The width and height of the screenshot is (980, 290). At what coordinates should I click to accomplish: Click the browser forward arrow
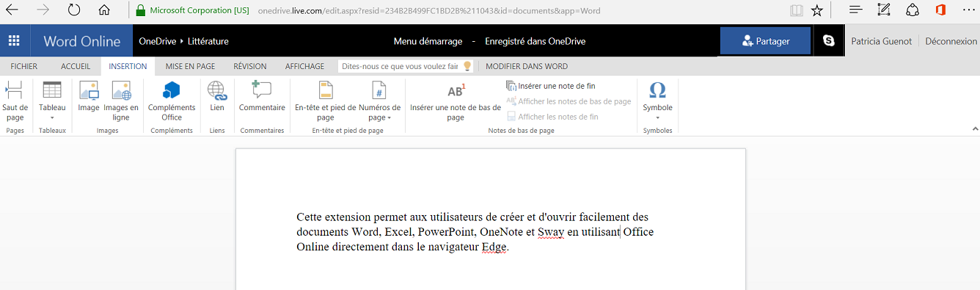tap(43, 10)
